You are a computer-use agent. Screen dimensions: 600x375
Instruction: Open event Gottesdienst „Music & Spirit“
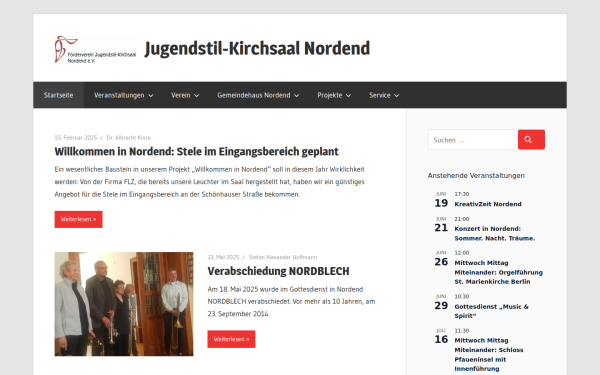click(491, 311)
